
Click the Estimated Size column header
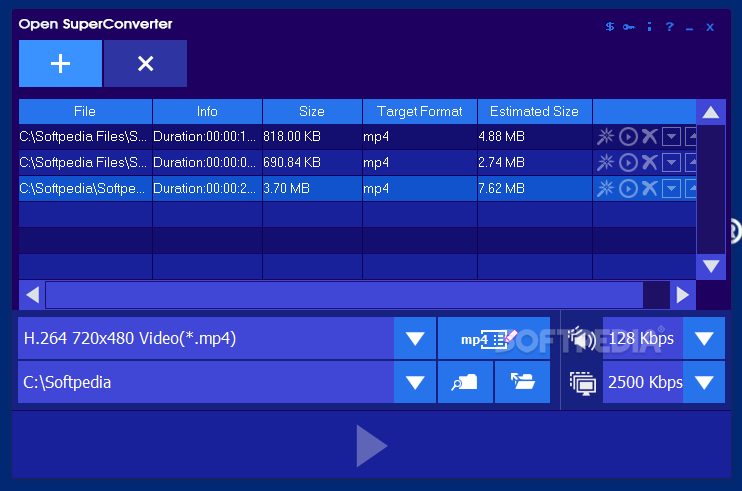pyautogui.click(x=535, y=112)
